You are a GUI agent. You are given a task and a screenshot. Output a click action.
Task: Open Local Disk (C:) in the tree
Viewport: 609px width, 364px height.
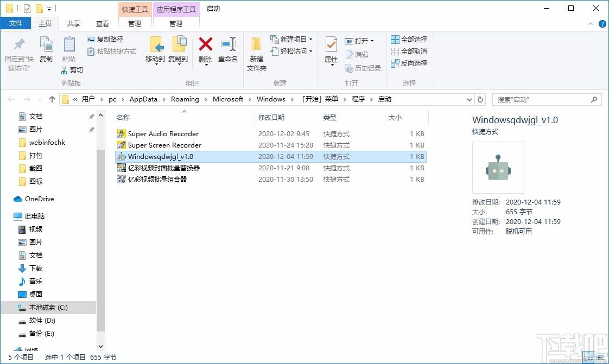point(48,308)
